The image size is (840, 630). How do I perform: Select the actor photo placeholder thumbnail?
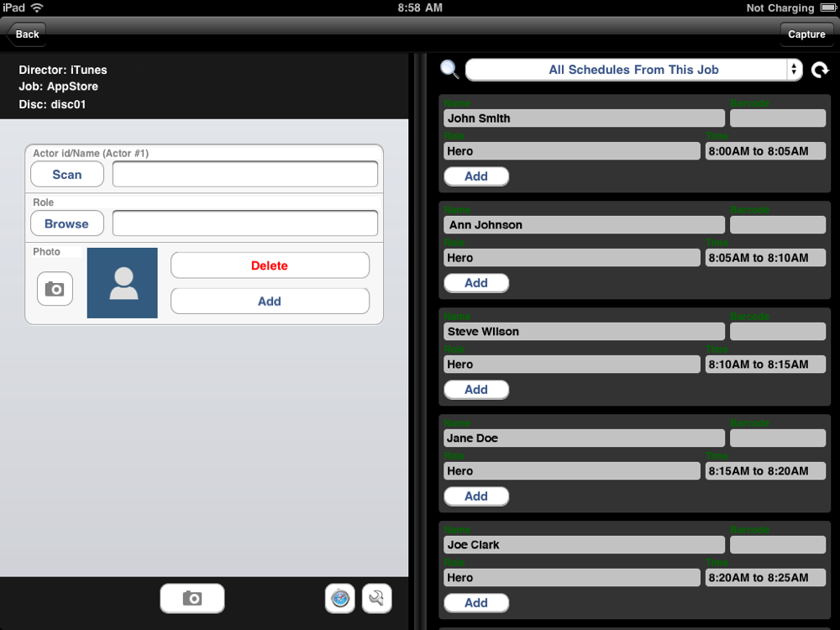pos(122,283)
